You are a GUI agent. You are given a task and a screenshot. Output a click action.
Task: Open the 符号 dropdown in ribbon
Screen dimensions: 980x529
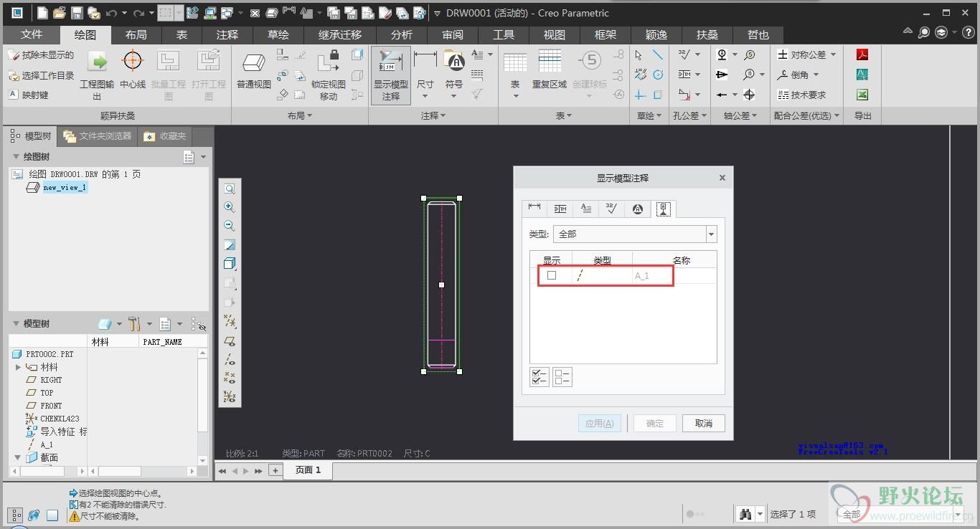pyautogui.click(x=454, y=96)
